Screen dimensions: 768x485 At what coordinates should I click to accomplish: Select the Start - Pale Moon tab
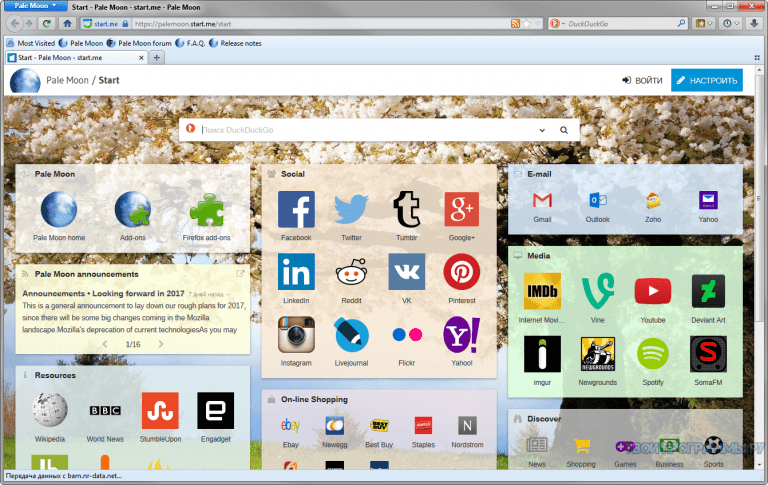76,58
